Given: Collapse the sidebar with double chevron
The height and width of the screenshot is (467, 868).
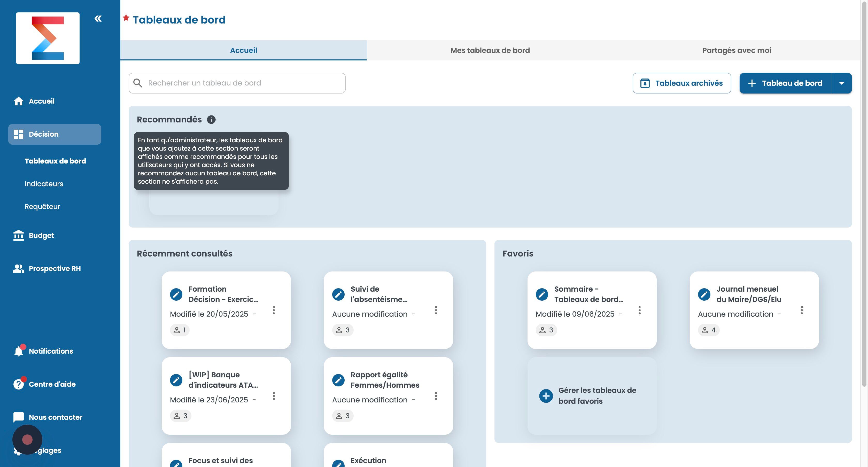Looking at the screenshot, I should 98,19.
